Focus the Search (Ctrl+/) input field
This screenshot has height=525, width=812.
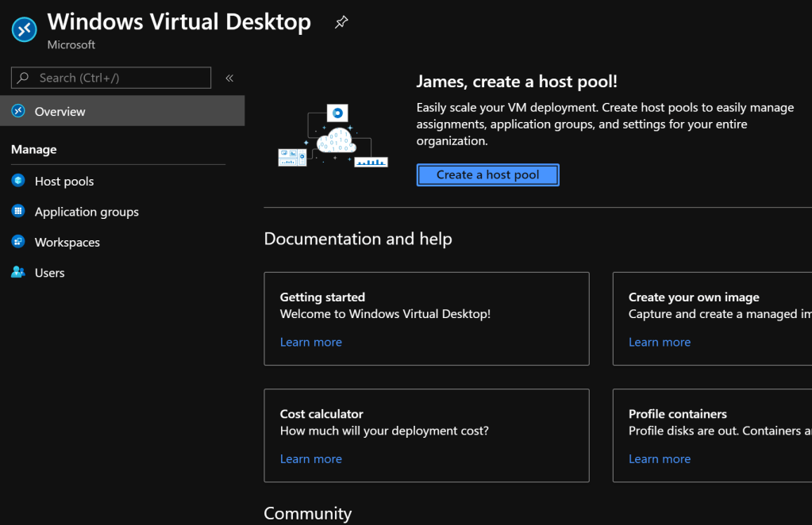click(x=119, y=78)
